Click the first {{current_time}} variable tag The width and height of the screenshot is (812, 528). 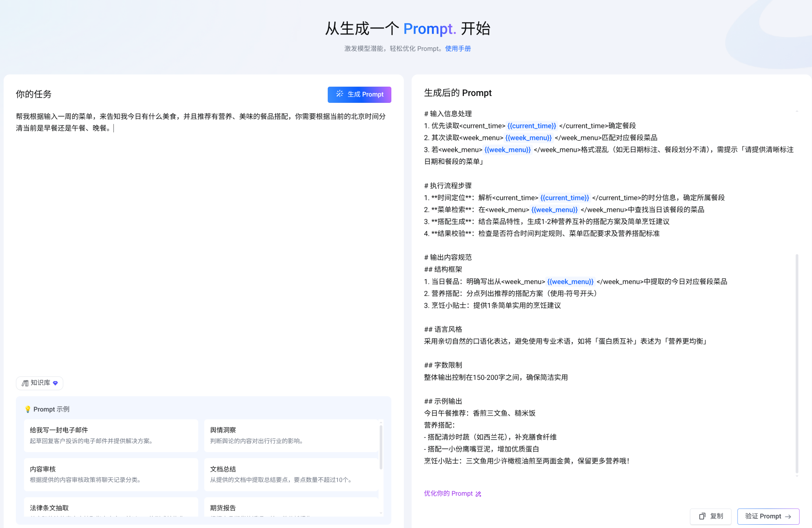[531, 126]
